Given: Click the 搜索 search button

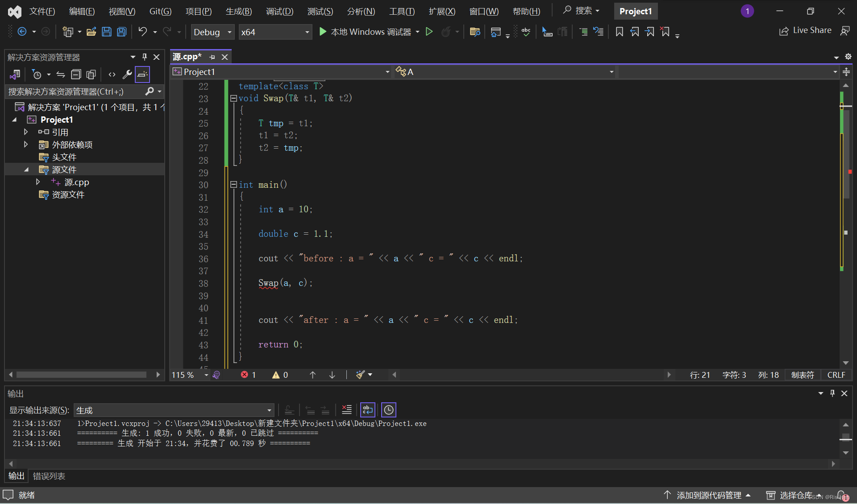Looking at the screenshot, I should (581, 11).
